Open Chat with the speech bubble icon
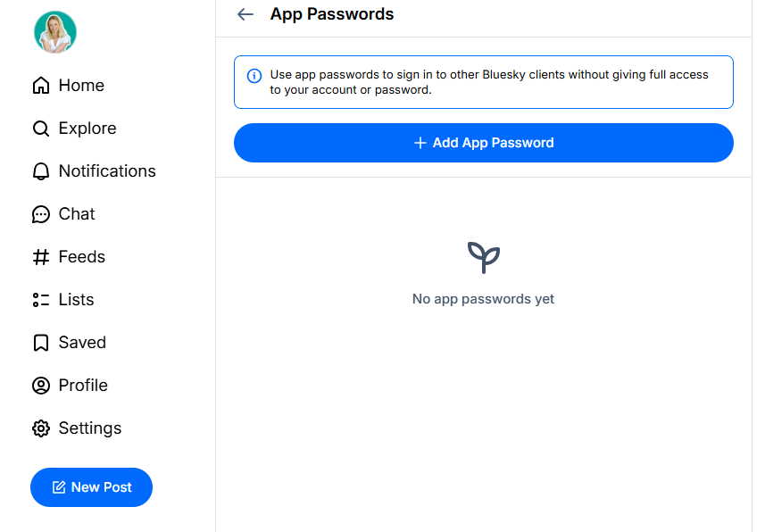This screenshot has height=532, width=765. (x=41, y=213)
